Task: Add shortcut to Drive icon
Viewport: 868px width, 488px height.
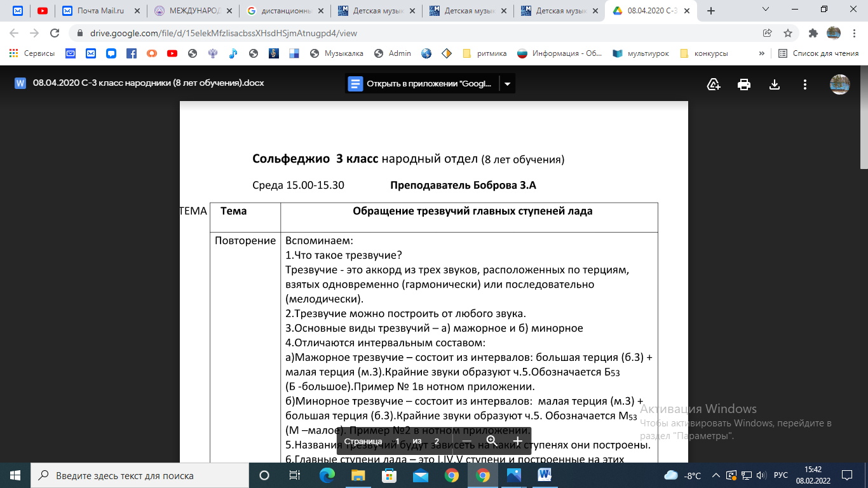Action: [x=714, y=84]
